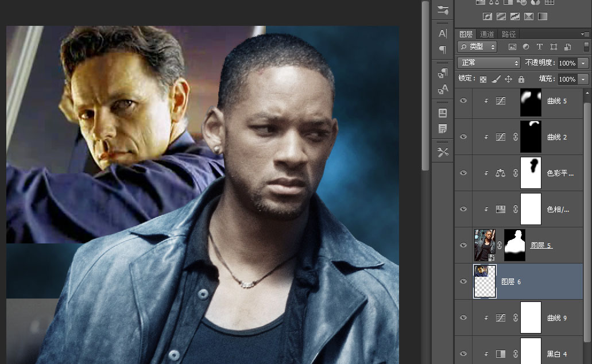Open the Paragraph Styles panel icon
This screenshot has width=592, height=364.
click(443, 73)
